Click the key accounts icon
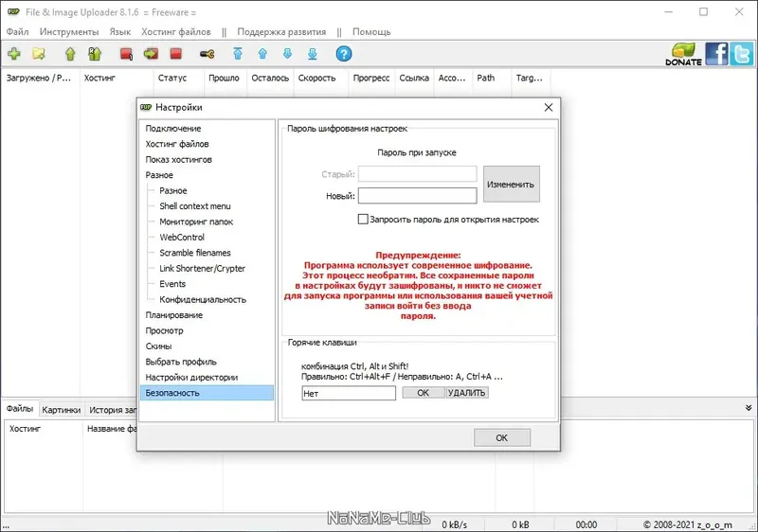 pyautogui.click(x=207, y=54)
